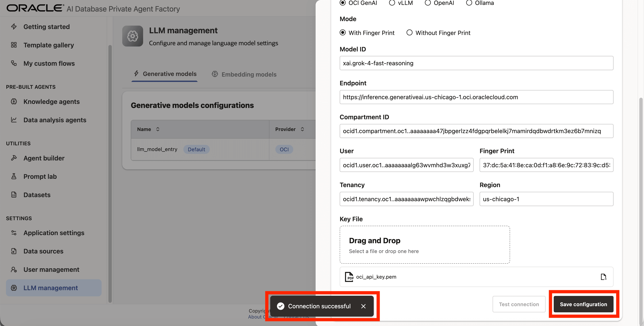The height and width of the screenshot is (326, 644).
Task: Open the Data sources page
Action: [x=43, y=251]
